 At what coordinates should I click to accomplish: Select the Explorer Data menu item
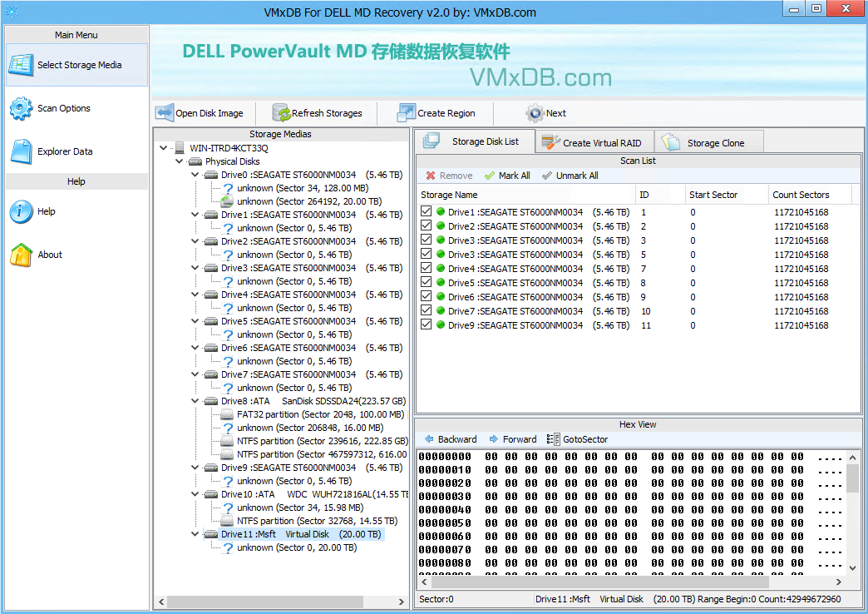[76, 151]
